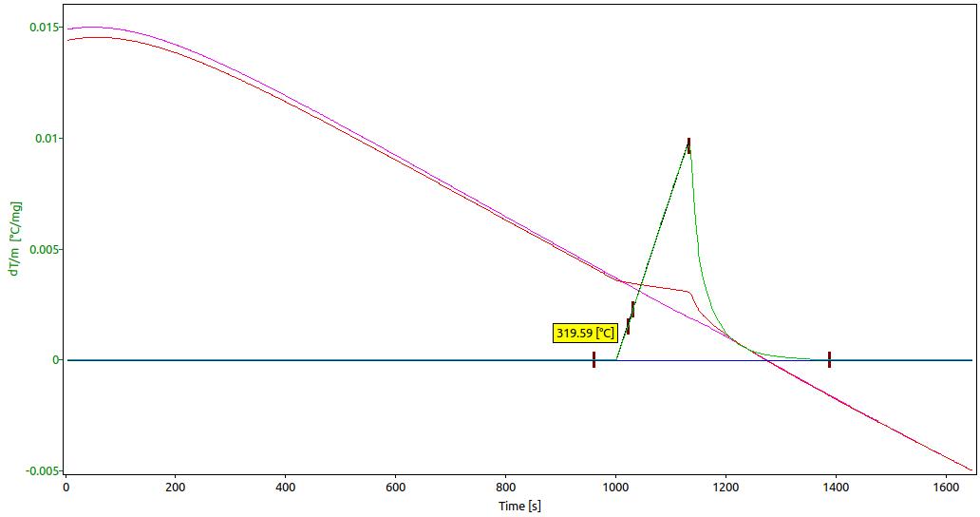Viewport: 980px width, 517px height.
Task: Select the left baseline limit marker near 960 s
Action: (594, 359)
